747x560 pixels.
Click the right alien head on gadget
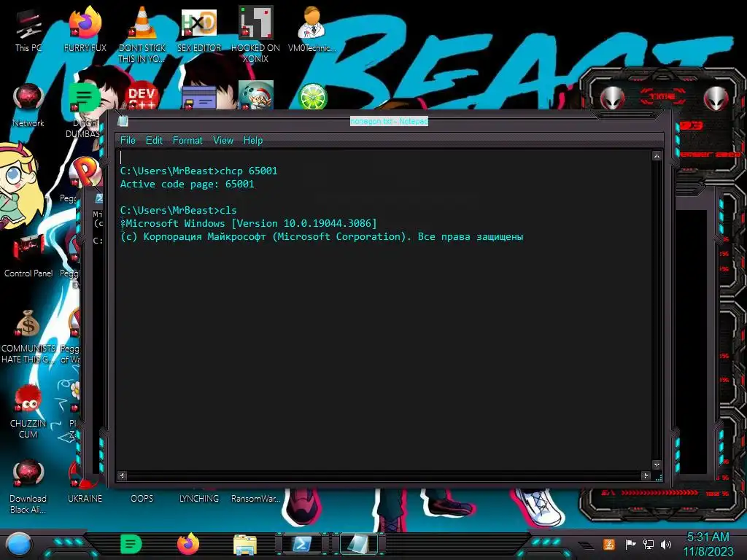click(716, 98)
